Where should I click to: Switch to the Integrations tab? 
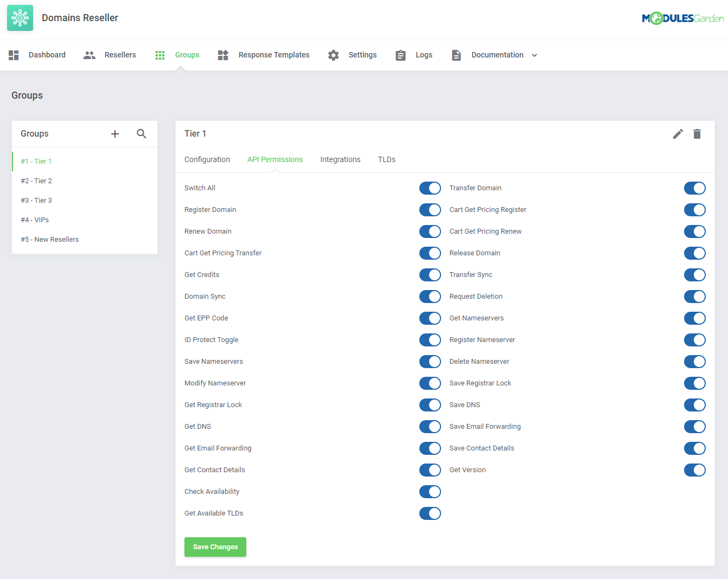[340, 159]
